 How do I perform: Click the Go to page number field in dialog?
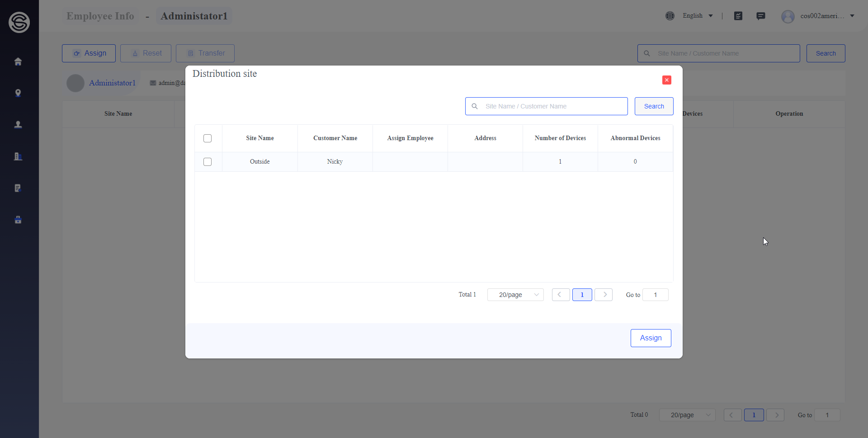[655, 295]
